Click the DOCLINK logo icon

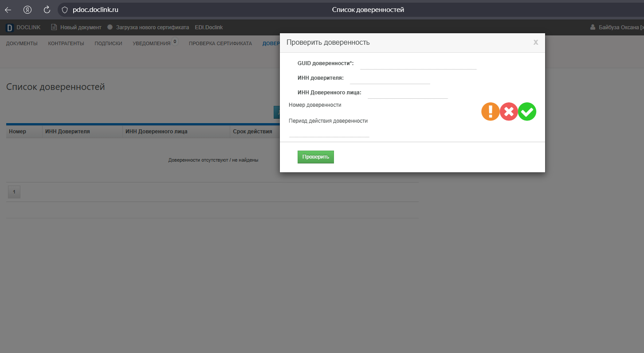10,27
